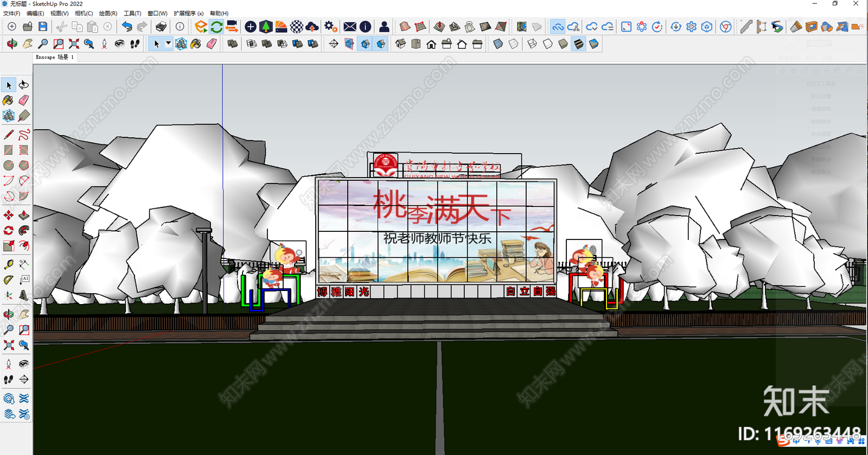
Task: Open the 绘图(R) menu
Action: coord(108,13)
